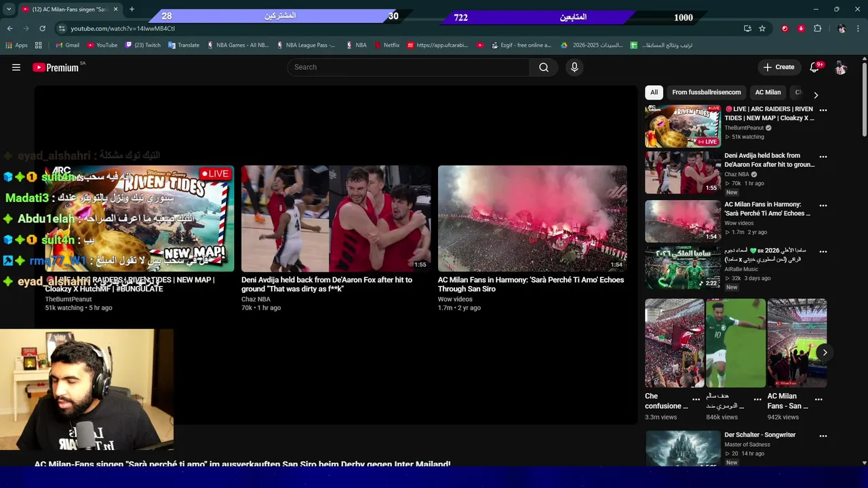Close the AC Milan-Fans YouTube tab
This screenshot has width=868, height=488.
(x=115, y=9)
